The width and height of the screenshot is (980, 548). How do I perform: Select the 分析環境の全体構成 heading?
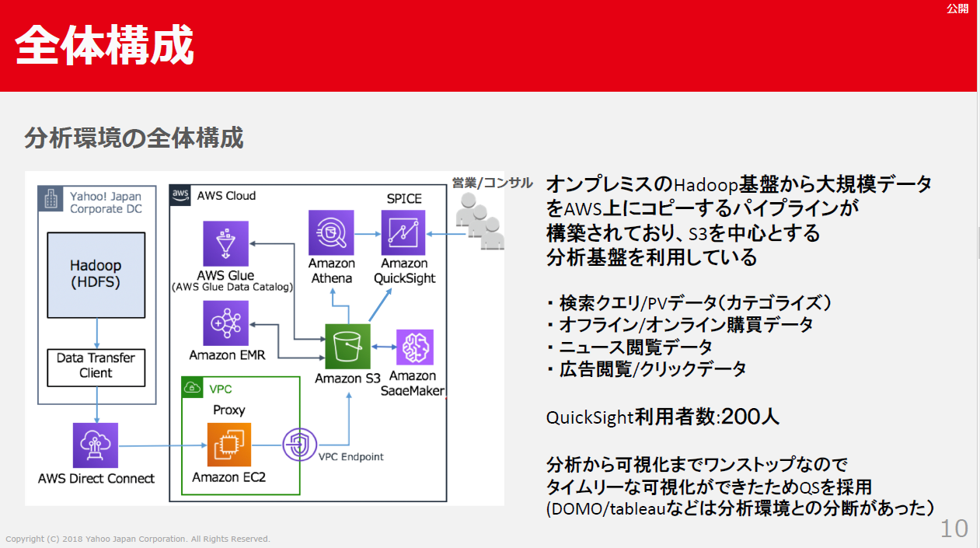pyautogui.click(x=134, y=138)
